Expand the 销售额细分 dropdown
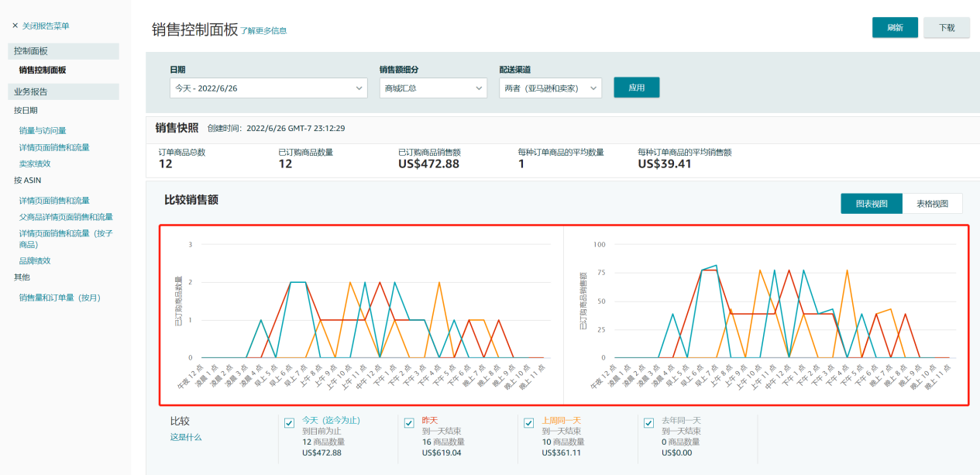This screenshot has width=980, height=475. (432, 88)
